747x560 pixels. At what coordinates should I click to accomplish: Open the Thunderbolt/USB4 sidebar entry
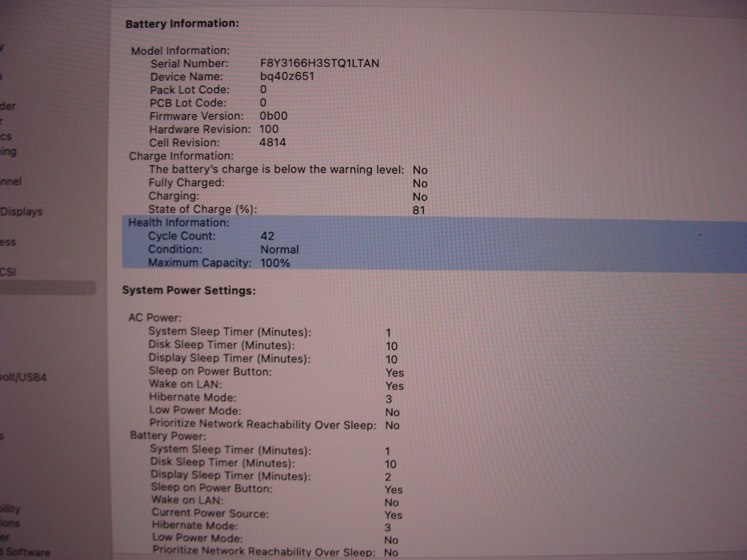23,377
